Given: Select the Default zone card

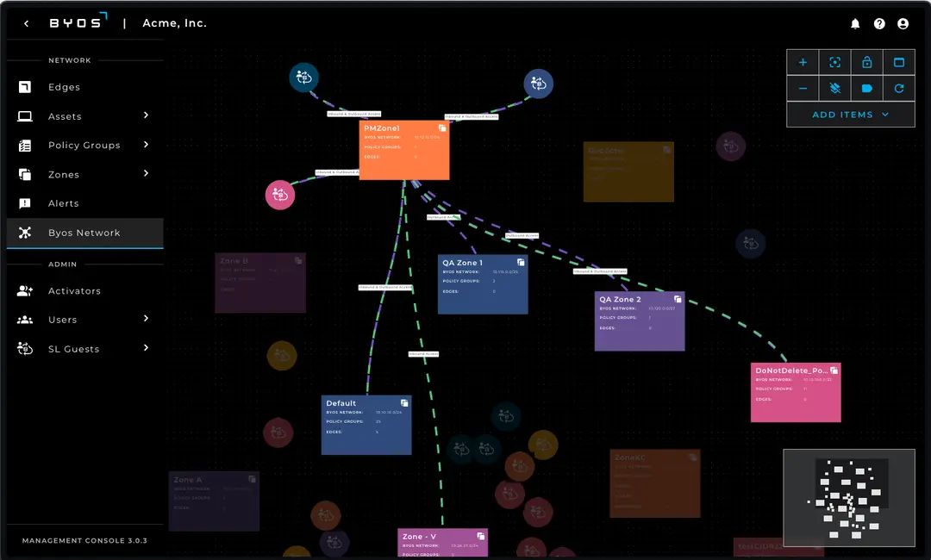Looking at the screenshot, I should (x=366, y=426).
